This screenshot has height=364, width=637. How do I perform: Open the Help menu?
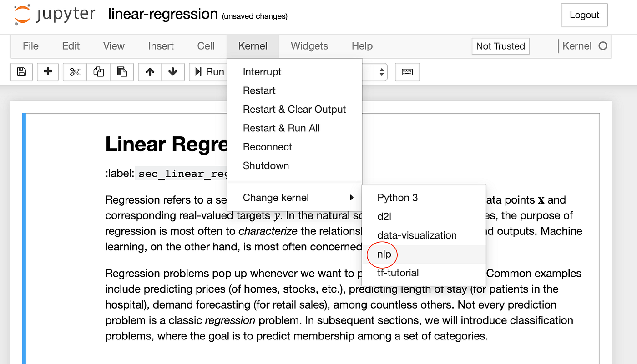pyautogui.click(x=362, y=46)
